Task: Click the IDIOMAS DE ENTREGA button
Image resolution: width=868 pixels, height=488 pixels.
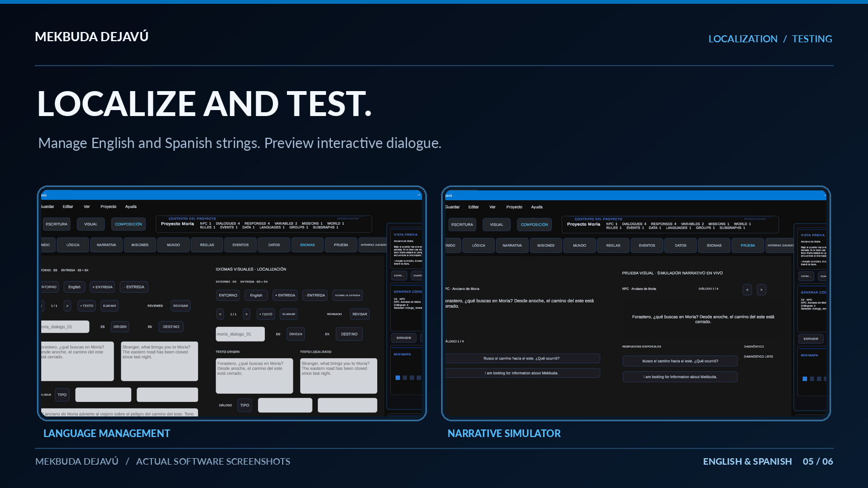Action: pos(347,296)
